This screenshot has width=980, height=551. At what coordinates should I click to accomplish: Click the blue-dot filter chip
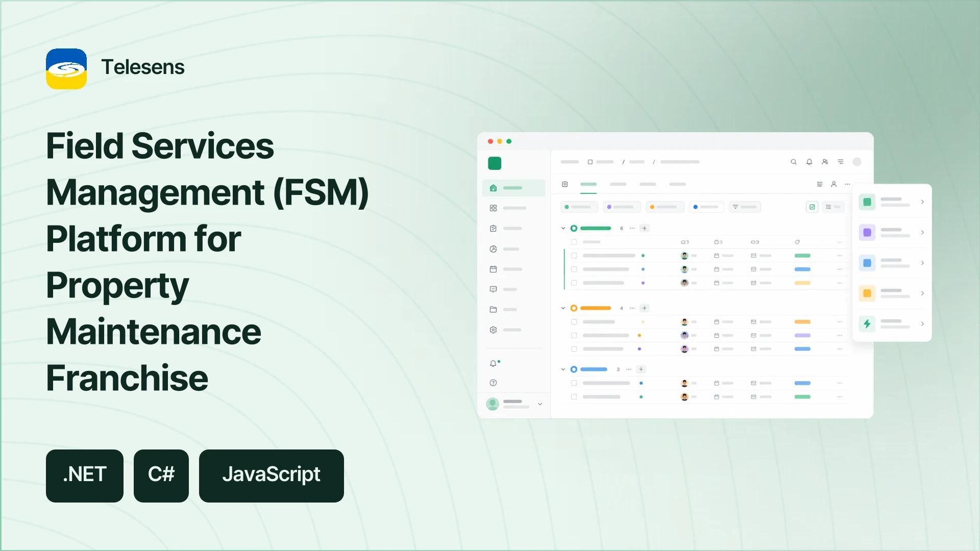point(706,207)
